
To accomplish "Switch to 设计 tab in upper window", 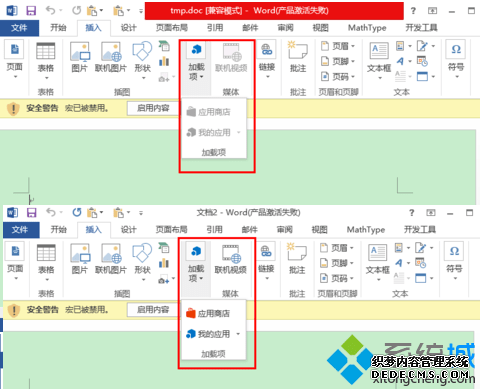I will (129, 28).
